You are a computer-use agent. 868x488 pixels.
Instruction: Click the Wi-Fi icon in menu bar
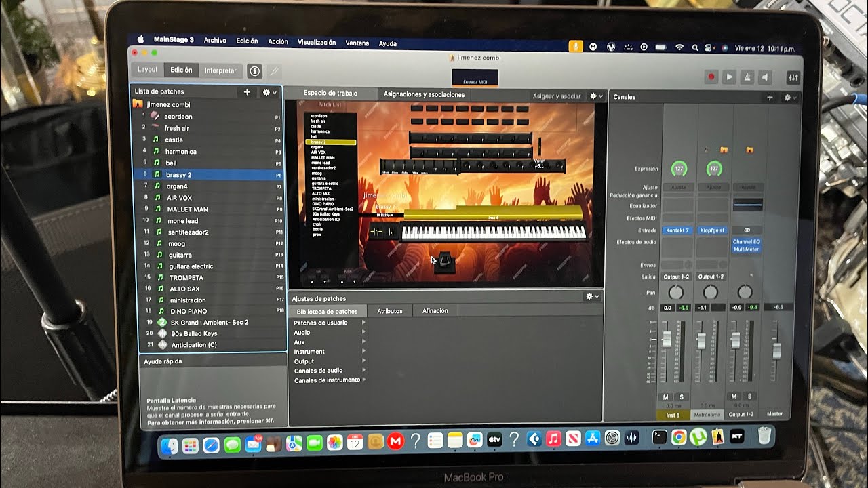tap(679, 47)
